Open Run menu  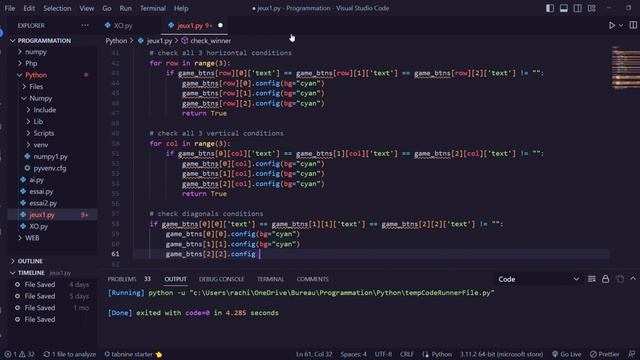[126, 8]
